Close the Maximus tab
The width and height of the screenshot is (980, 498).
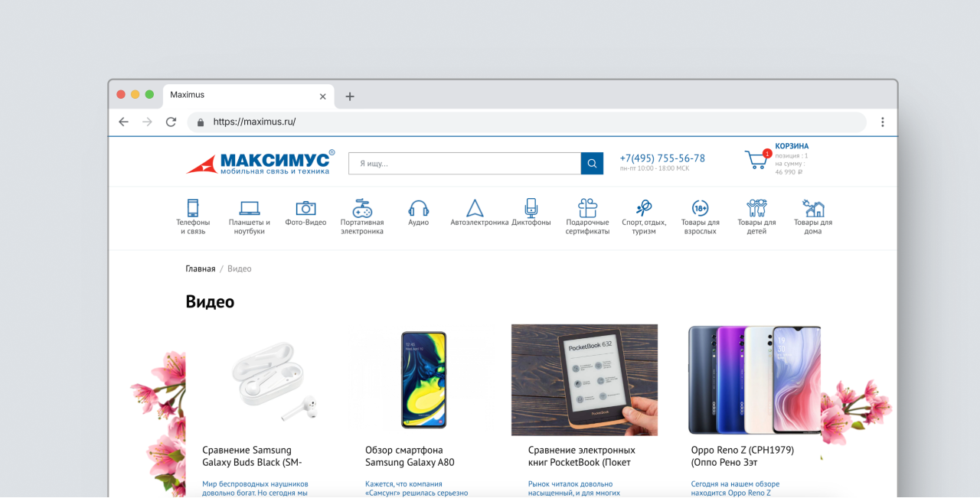point(322,96)
